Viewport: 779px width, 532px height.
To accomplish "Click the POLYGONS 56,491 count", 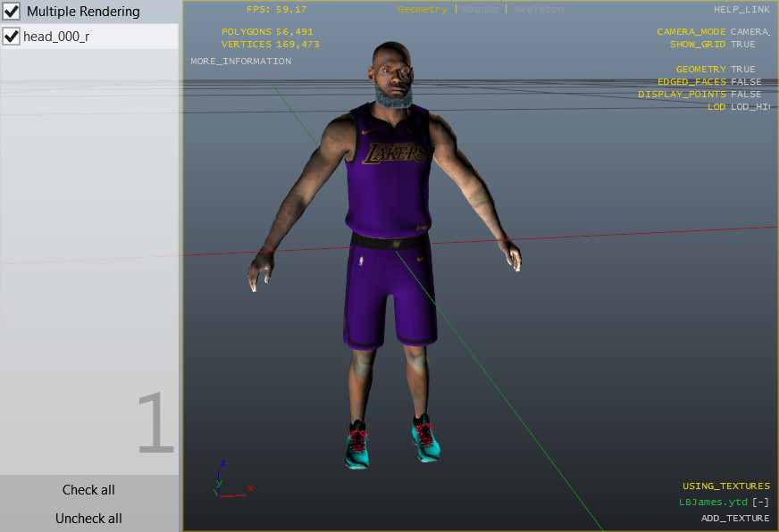I will click(x=267, y=32).
